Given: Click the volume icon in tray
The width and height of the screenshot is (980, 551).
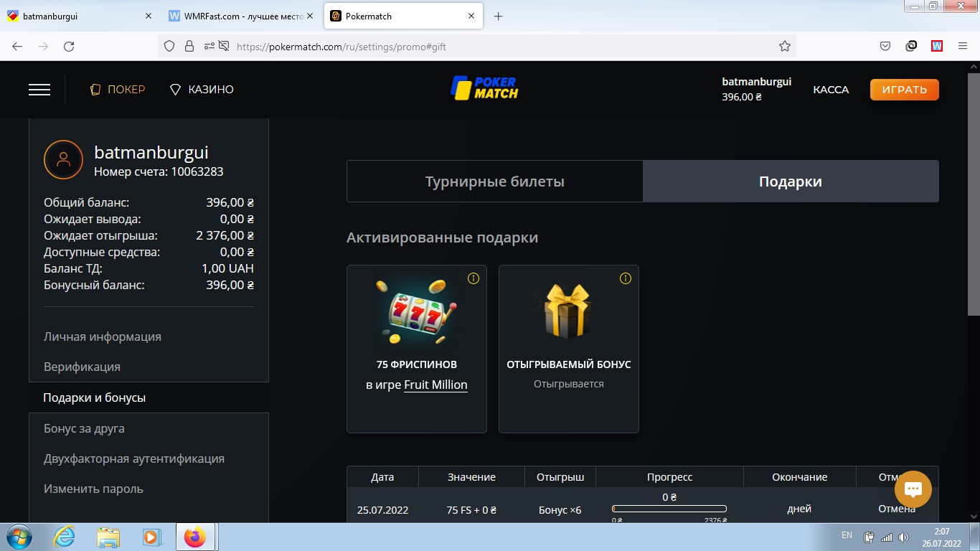Looking at the screenshot, I should click(903, 537).
